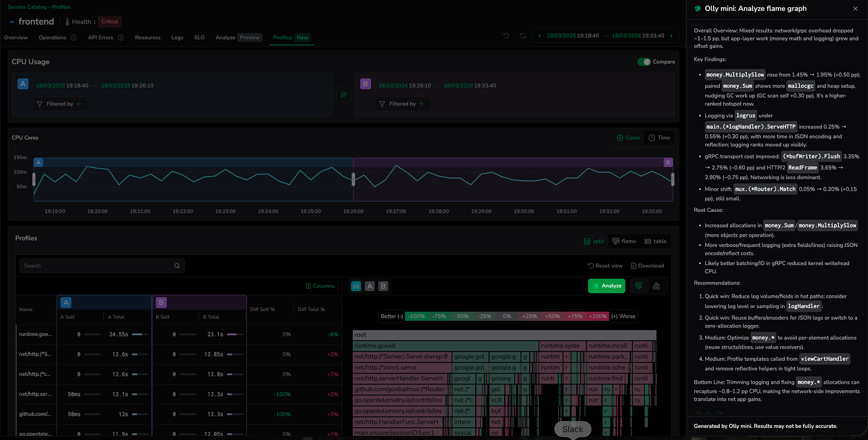The image size is (868, 440).
Task: Click flame graph sort-down layout icon
Action: (x=639, y=286)
